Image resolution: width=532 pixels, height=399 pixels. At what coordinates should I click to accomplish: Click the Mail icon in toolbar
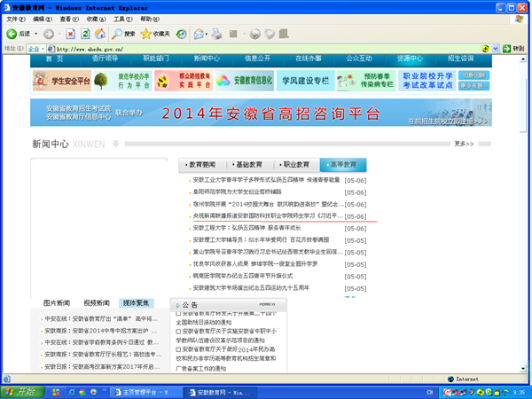click(199, 33)
